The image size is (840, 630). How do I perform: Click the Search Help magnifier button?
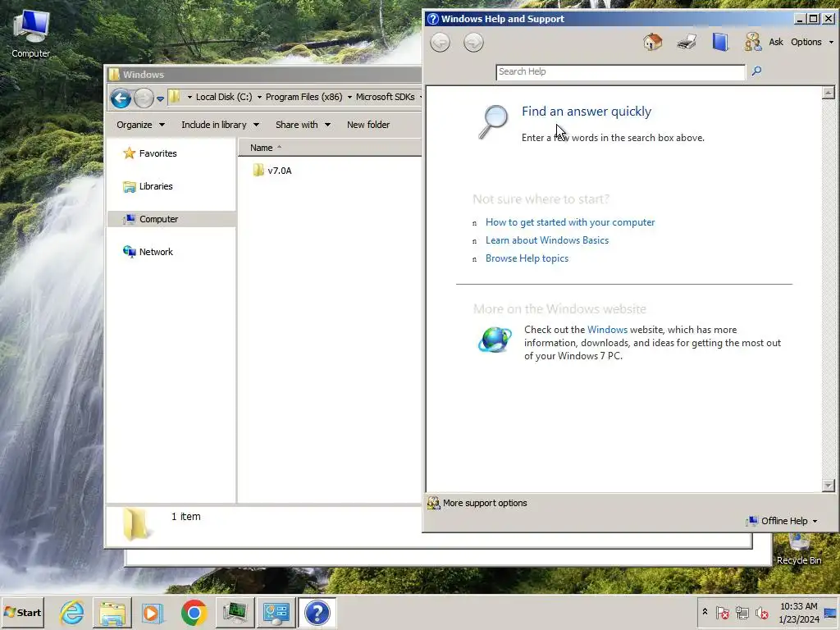click(x=756, y=71)
